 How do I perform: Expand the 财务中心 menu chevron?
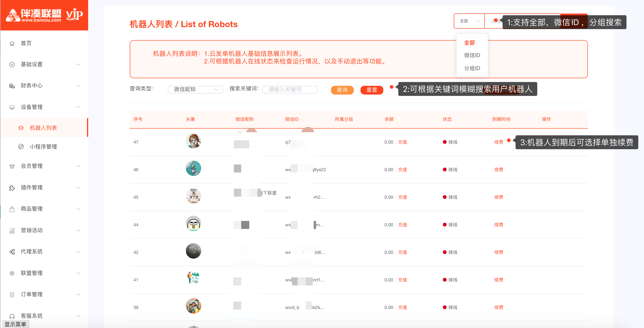pyautogui.click(x=78, y=86)
